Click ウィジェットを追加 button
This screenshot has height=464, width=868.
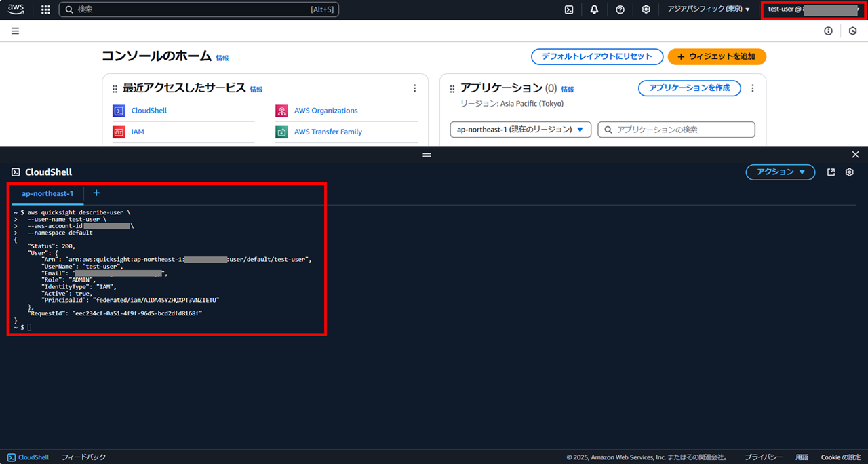point(717,57)
